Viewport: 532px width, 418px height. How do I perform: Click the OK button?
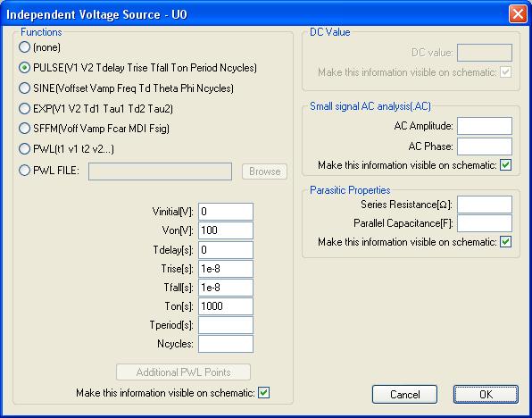pos(486,394)
